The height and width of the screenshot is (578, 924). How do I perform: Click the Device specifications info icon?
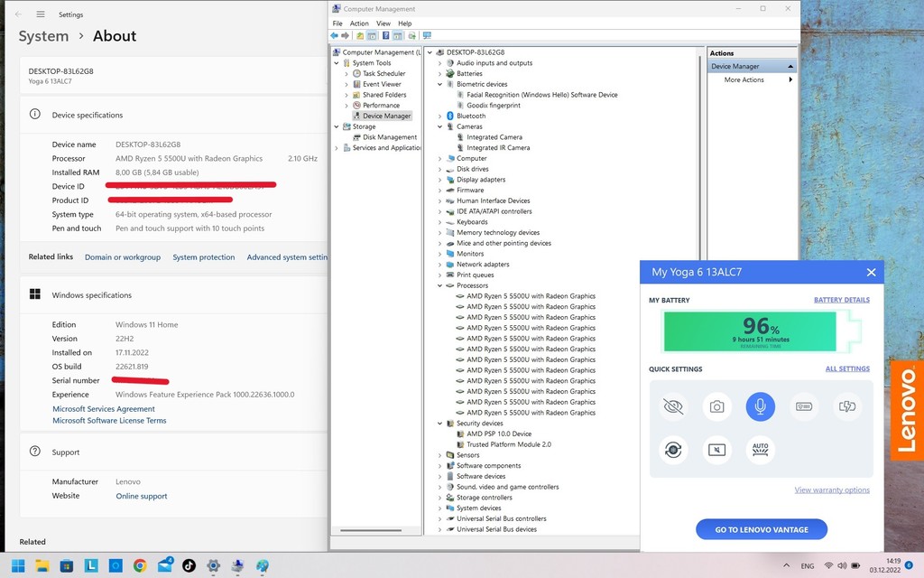(35, 114)
